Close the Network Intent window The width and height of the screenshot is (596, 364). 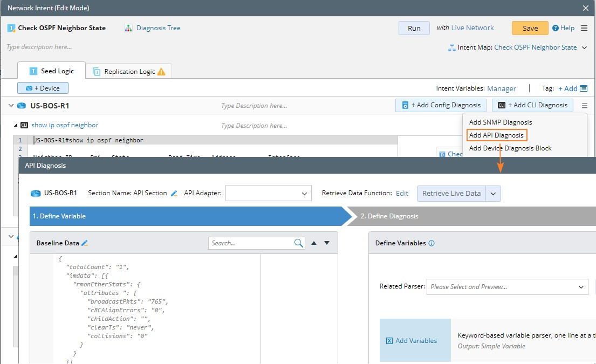[x=586, y=8]
